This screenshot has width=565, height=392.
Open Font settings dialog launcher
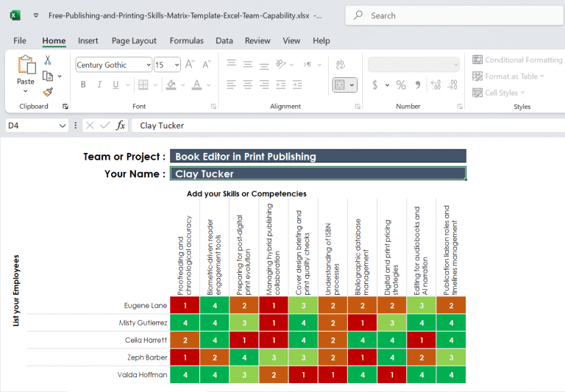[x=213, y=107]
